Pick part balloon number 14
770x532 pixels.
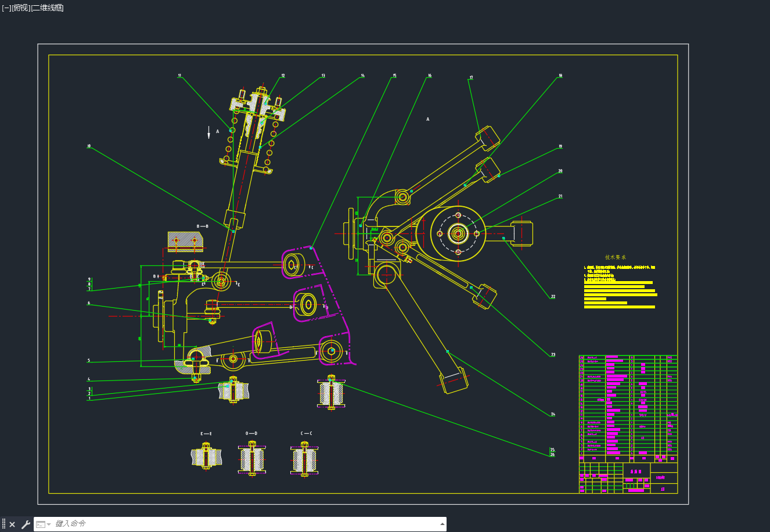tap(362, 76)
